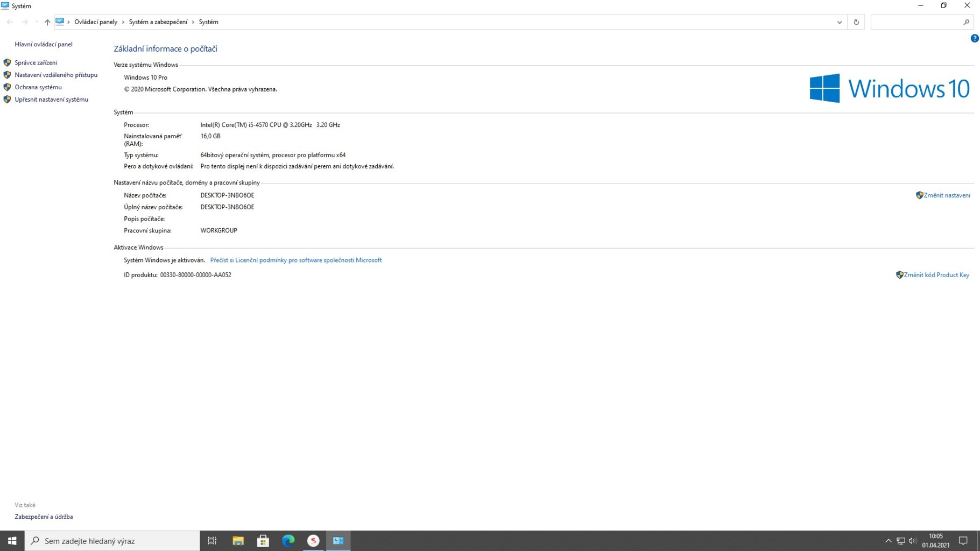This screenshot has width=980, height=551.
Task: Click the computer icon in address bar
Action: click(x=60, y=22)
